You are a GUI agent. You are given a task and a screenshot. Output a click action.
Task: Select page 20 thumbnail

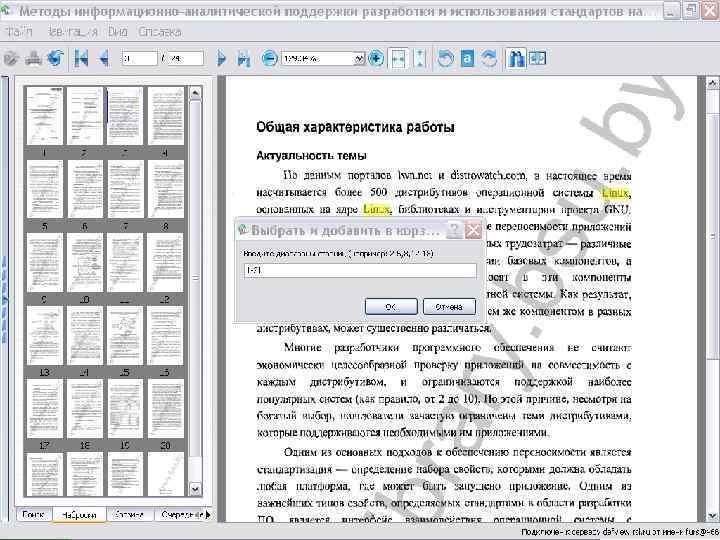(166, 409)
